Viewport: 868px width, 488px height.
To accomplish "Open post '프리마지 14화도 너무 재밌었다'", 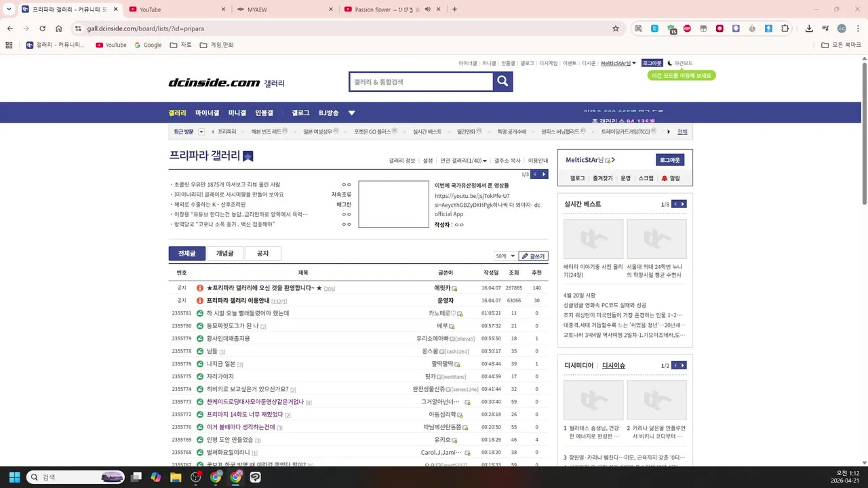I will pos(245,414).
